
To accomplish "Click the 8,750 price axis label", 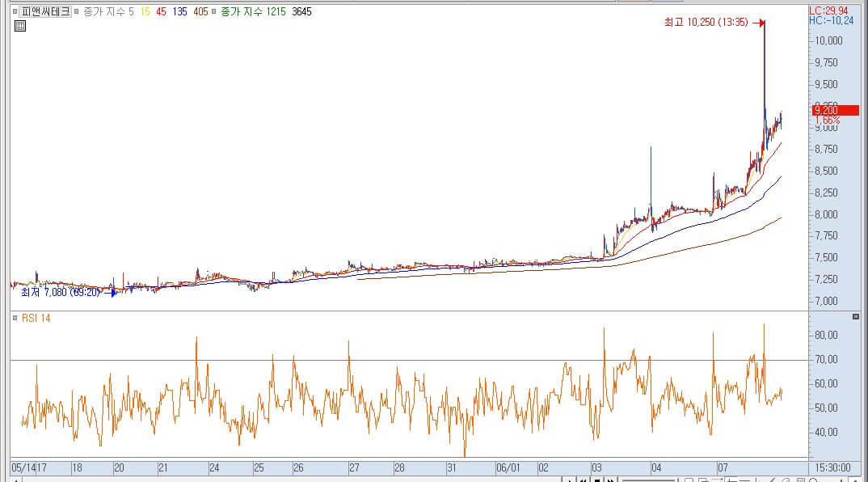I will point(826,149).
